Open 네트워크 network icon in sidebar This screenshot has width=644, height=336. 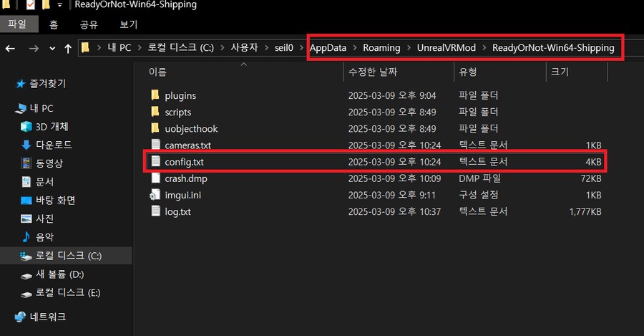click(20, 317)
